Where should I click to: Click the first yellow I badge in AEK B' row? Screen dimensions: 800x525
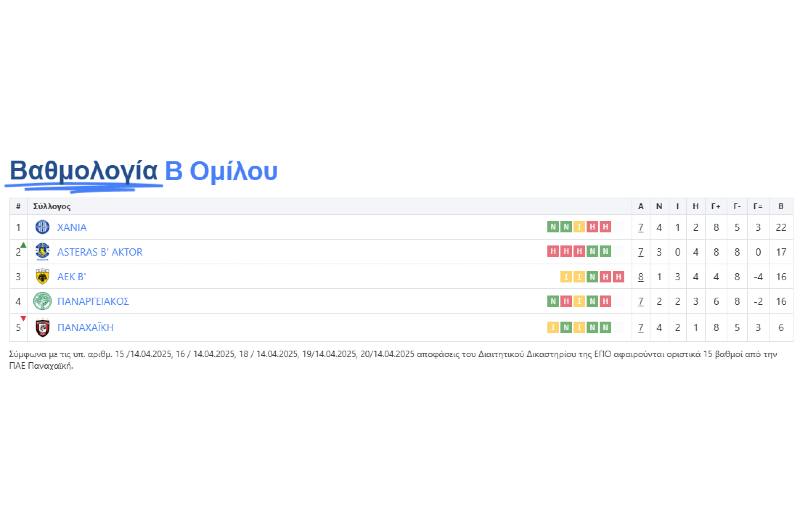tap(565, 277)
